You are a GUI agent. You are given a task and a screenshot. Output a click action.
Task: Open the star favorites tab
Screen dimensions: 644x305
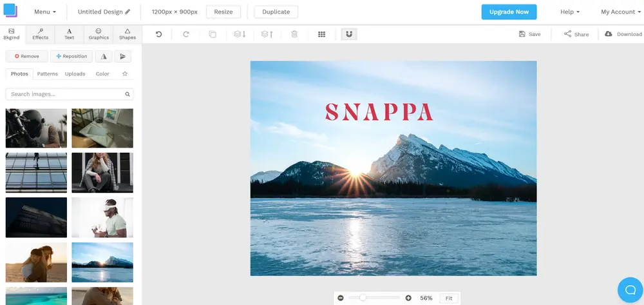(125, 74)
